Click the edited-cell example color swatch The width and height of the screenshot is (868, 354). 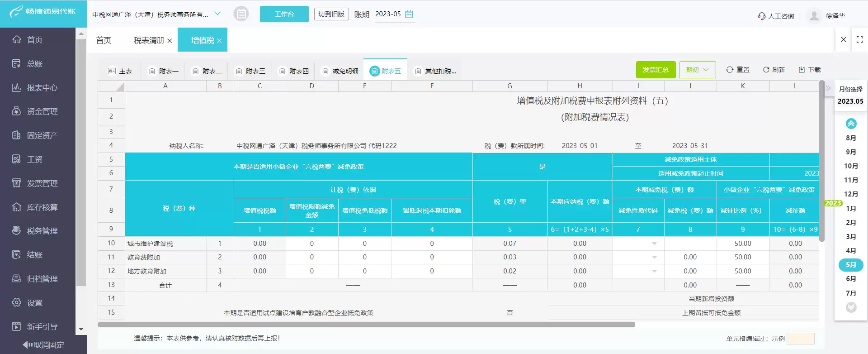(801, 339)
